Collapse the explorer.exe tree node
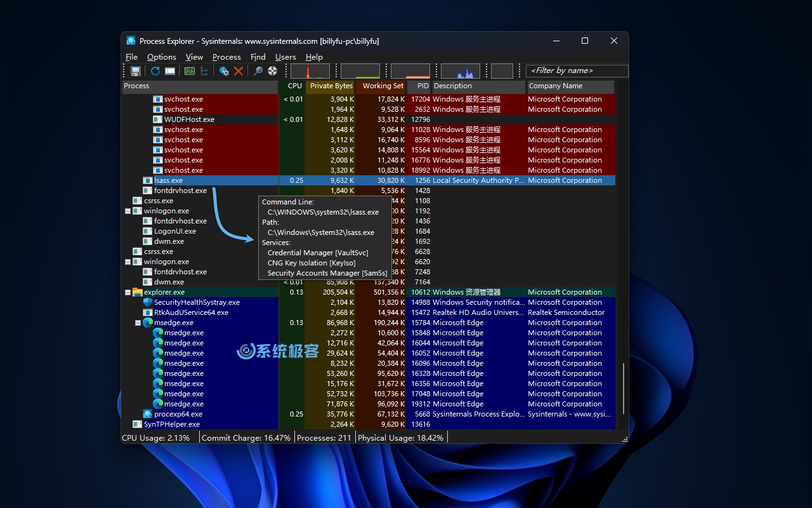The width and height of the screenshot is (812, 508). (x=128, y=292)
